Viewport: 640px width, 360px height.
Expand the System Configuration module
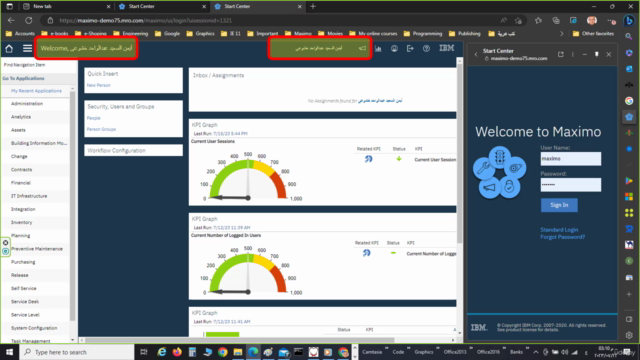point(34,328)
